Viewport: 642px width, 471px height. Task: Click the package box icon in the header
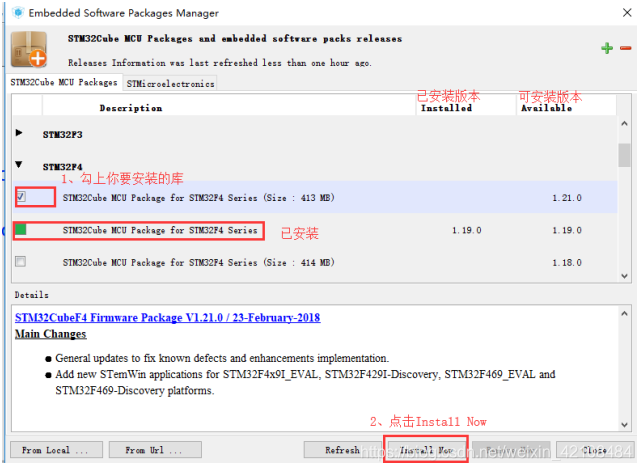29,49
